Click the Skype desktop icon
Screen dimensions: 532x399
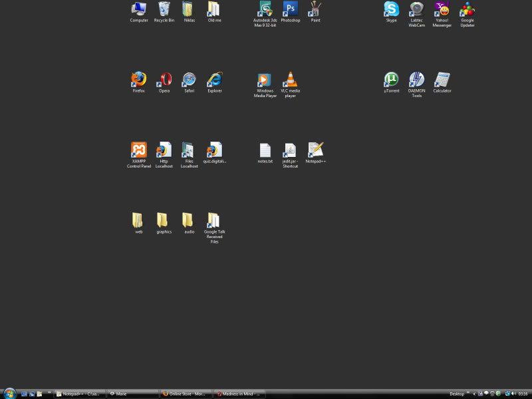(x=392, y=9)
